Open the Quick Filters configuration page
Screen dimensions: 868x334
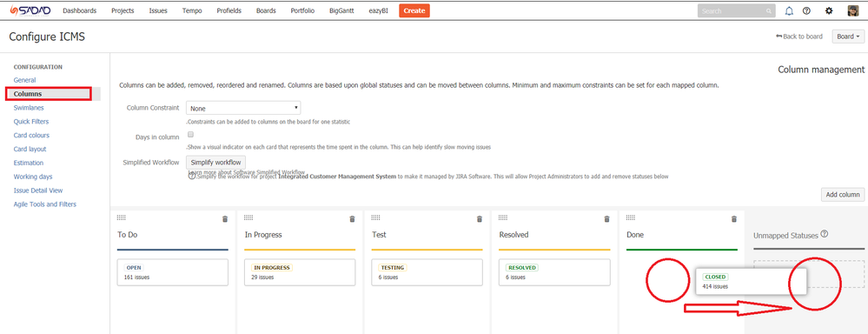[x=31, y=122]
